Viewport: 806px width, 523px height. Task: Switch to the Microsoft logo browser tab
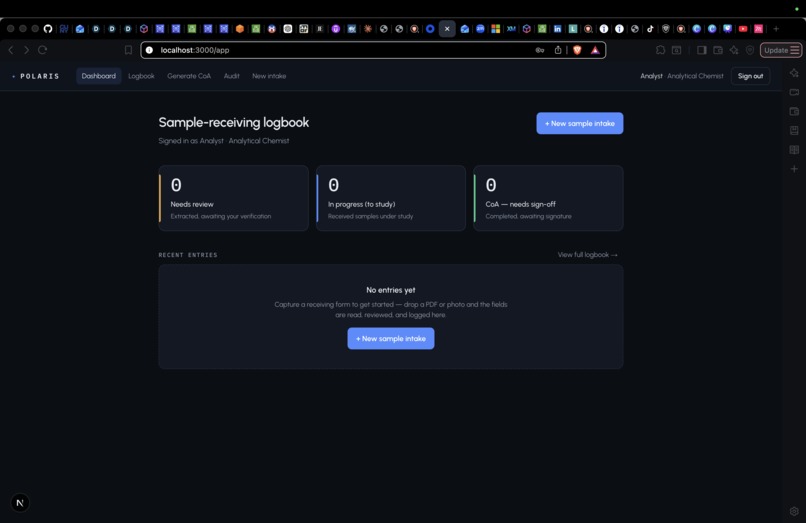click(496, 29)
